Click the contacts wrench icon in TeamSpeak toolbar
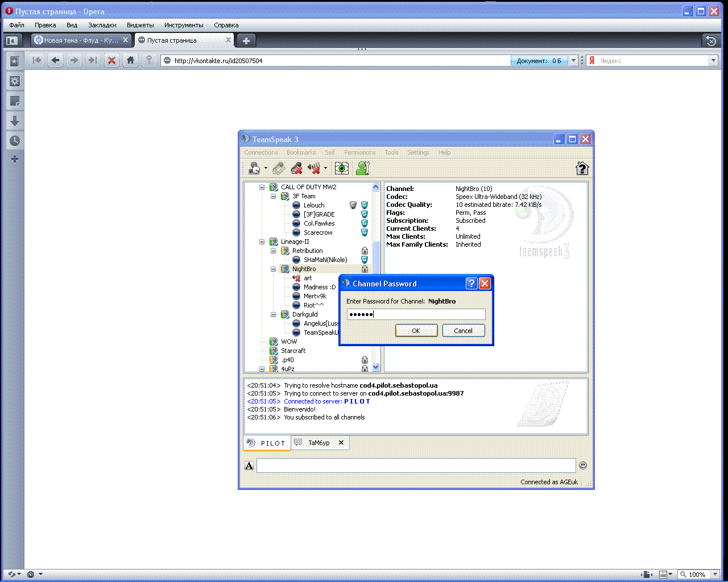The width and height of the screenshot is (728, 582). (362, 168)
